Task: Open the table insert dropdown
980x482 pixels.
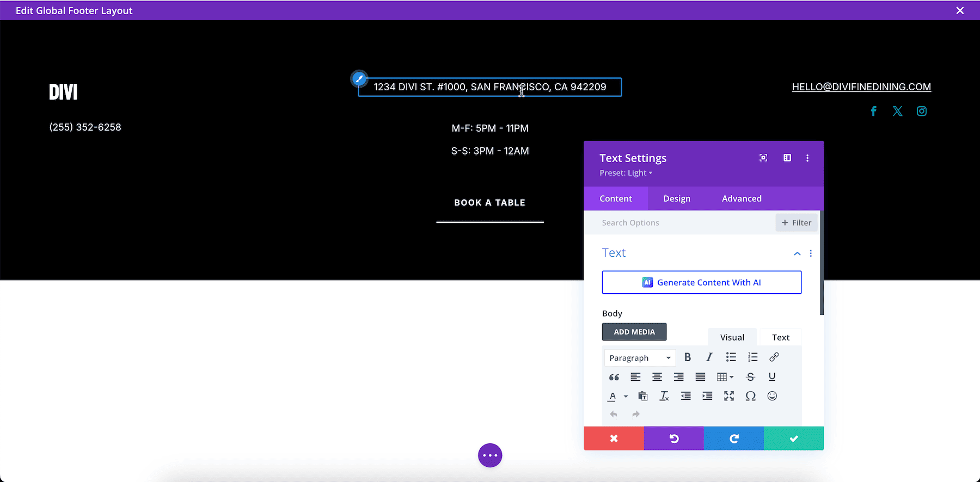Action: (x=725, y=377)
